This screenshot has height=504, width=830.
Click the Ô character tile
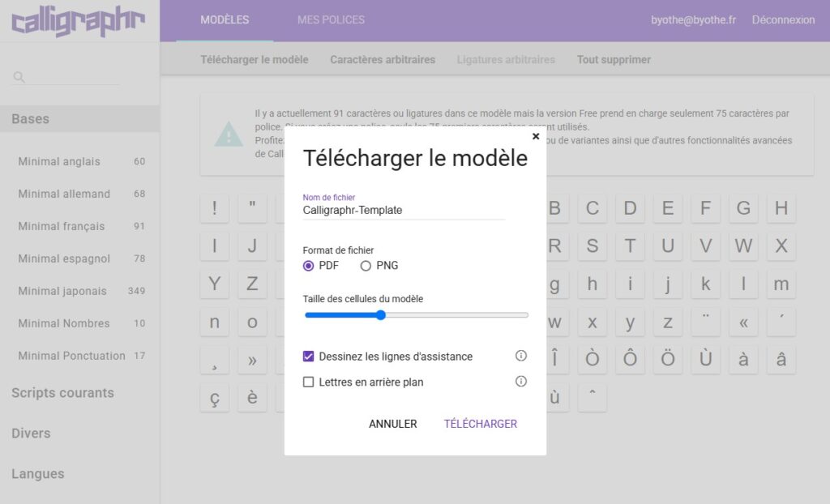[630, 360]
